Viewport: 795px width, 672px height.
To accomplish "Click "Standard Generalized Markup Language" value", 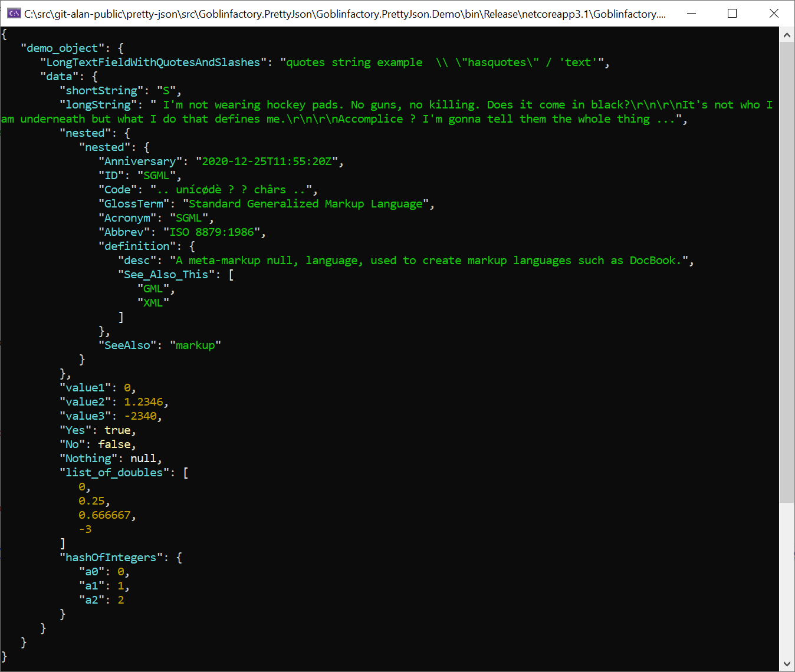I will [x=305, y=204].
